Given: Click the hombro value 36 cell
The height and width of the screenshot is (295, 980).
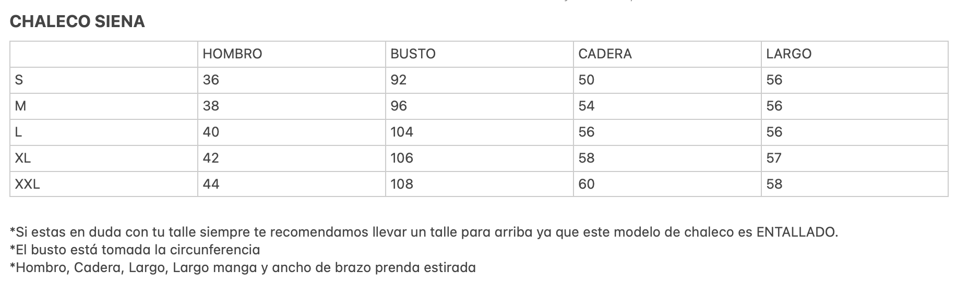Looking at the screenshot, I should [292, 80].
